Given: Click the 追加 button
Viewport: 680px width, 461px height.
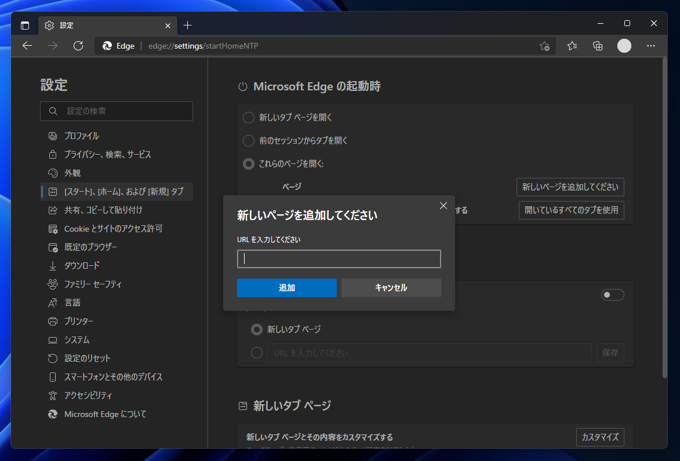Looking at the screenshot, I should [287, 288].
